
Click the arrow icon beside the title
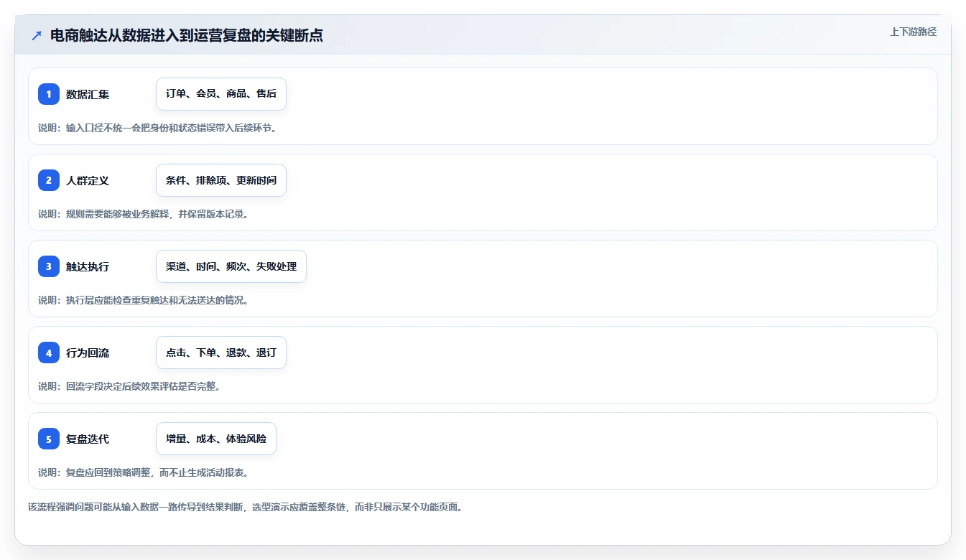click(37, 36)
